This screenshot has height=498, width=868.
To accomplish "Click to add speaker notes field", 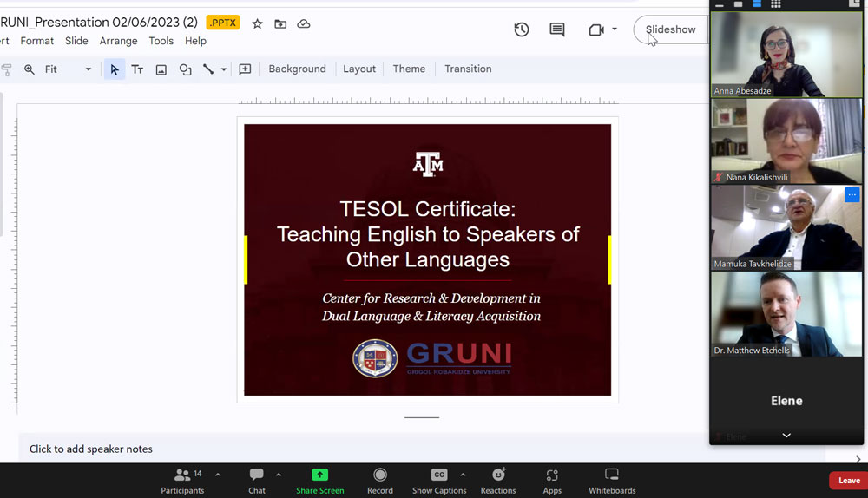I will [x=91, y=449].
